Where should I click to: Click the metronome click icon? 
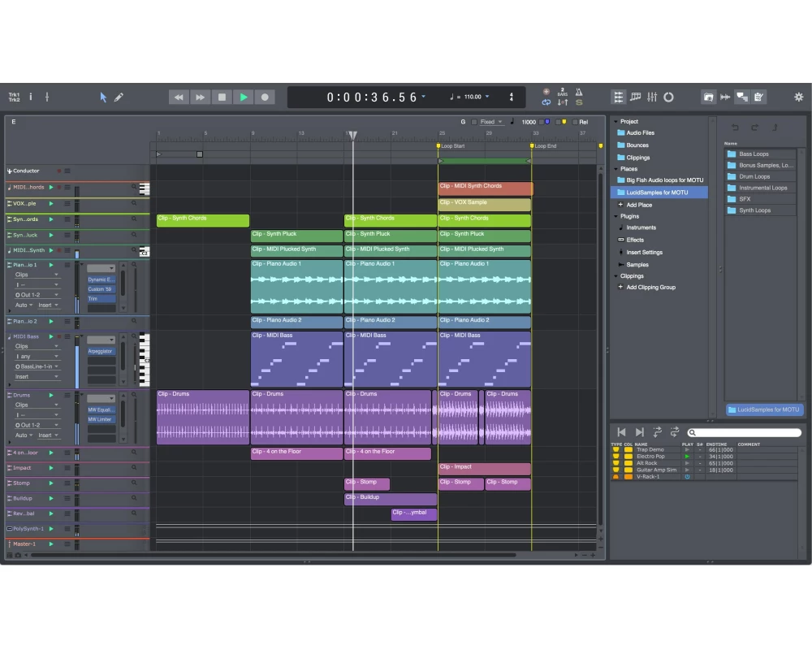click(579, 92)
